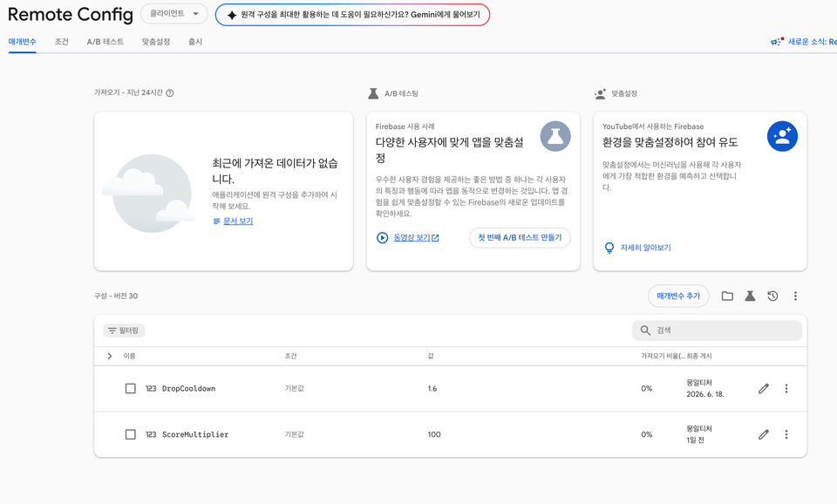Click the 검색 search field
The height and width of the screenshot is (504, 837).
coord(717,330)
